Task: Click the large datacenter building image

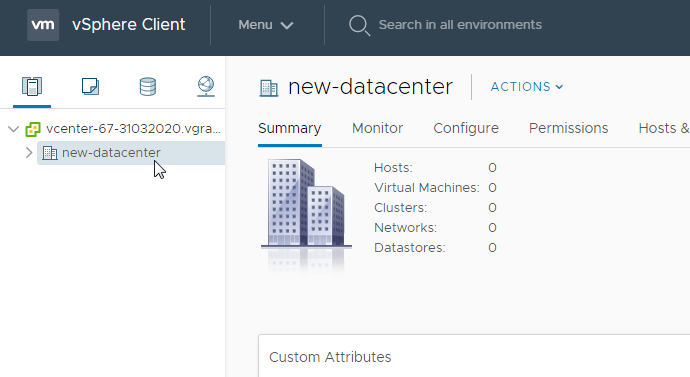Action: point(306,215)
